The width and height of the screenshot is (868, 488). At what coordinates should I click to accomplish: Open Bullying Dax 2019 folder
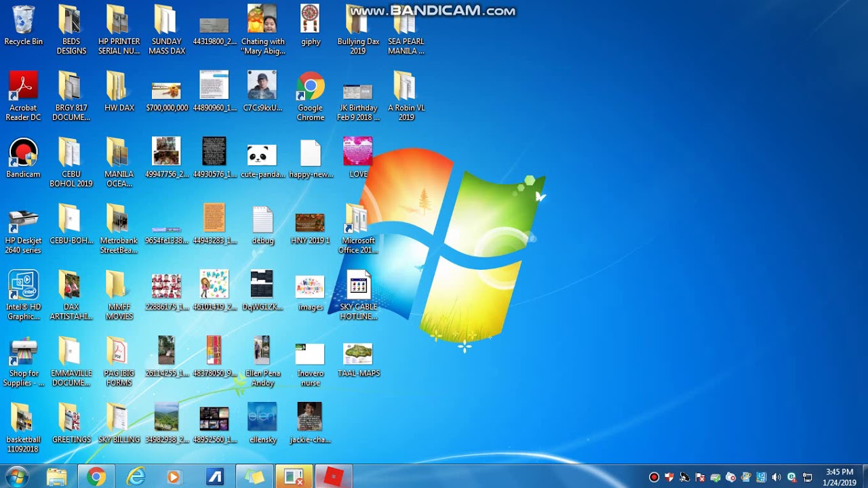click(x=358, y=30)
